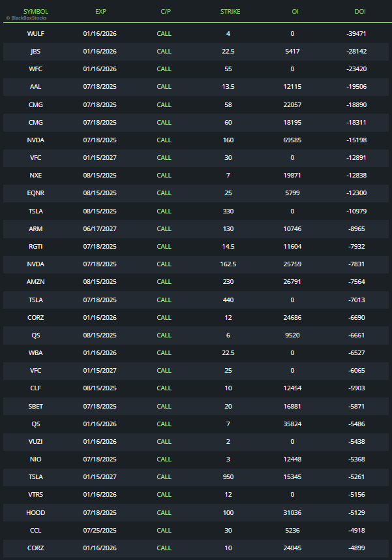Screen dimensions: 392x560
Task: Select the WULF symbol cell
Action: coord(36,33)
